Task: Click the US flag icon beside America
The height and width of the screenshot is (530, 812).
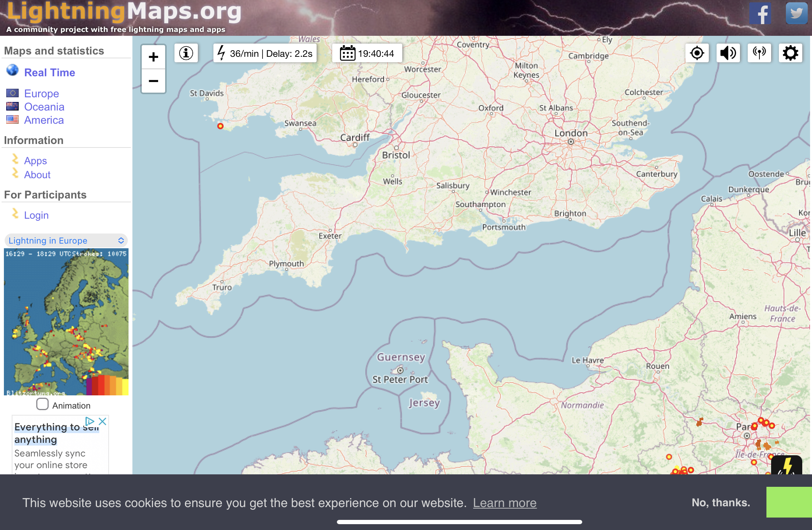Action: click(12, 119)
